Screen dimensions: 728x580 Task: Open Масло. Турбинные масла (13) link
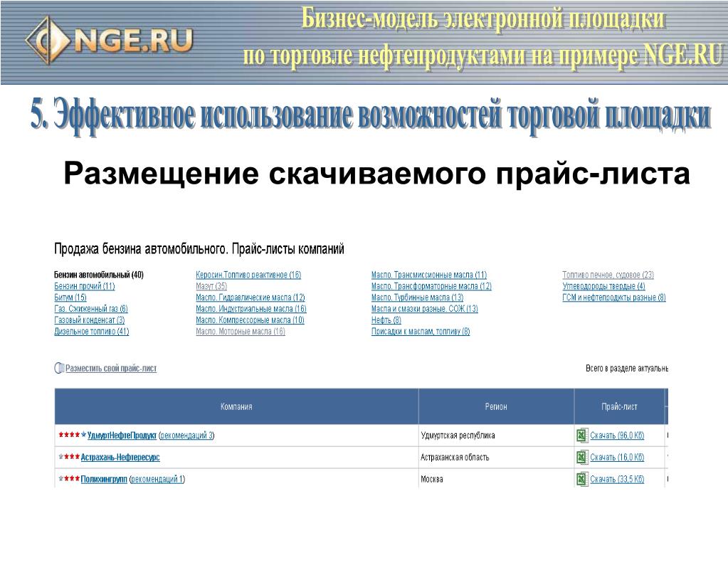pos(418,297)
